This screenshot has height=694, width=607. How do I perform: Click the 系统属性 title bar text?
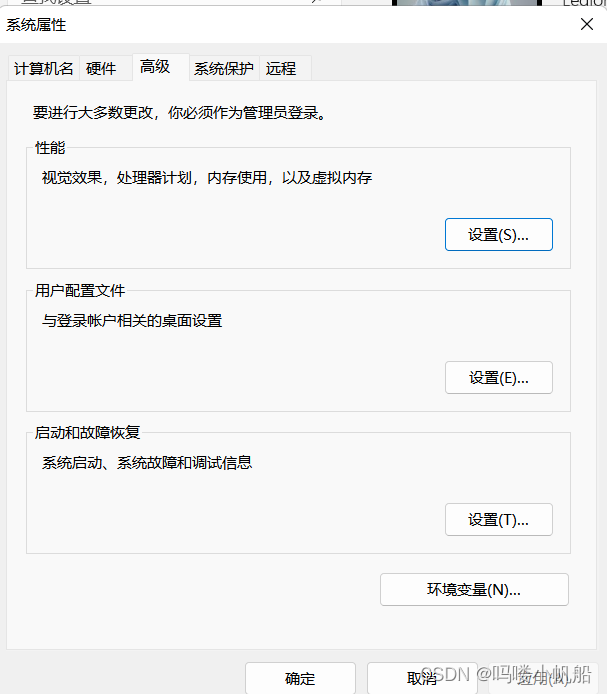tap(36, 25)
